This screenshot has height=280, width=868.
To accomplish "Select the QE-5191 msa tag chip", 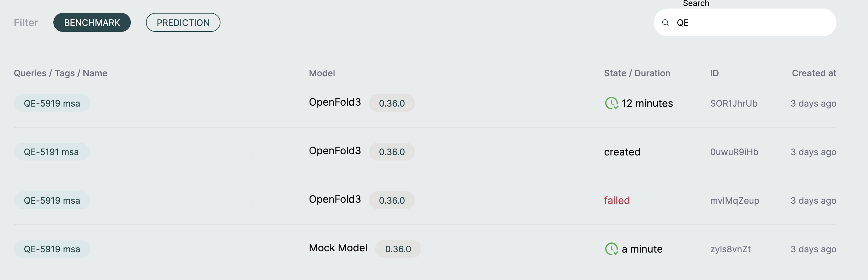I will pyautogui.click(x=51, y=152).
